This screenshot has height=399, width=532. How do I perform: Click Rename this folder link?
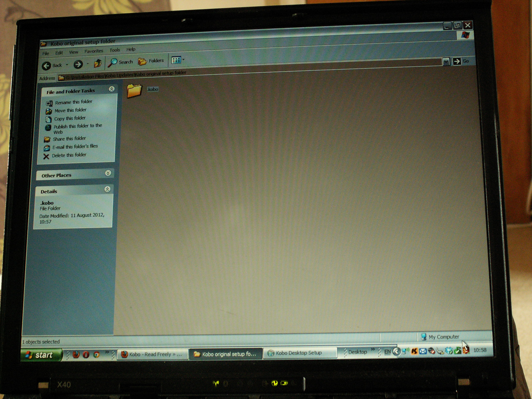(x=73, y=102)
